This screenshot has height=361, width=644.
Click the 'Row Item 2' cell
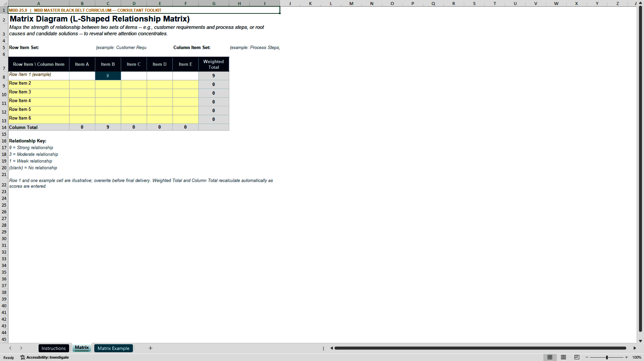point(39,85)
